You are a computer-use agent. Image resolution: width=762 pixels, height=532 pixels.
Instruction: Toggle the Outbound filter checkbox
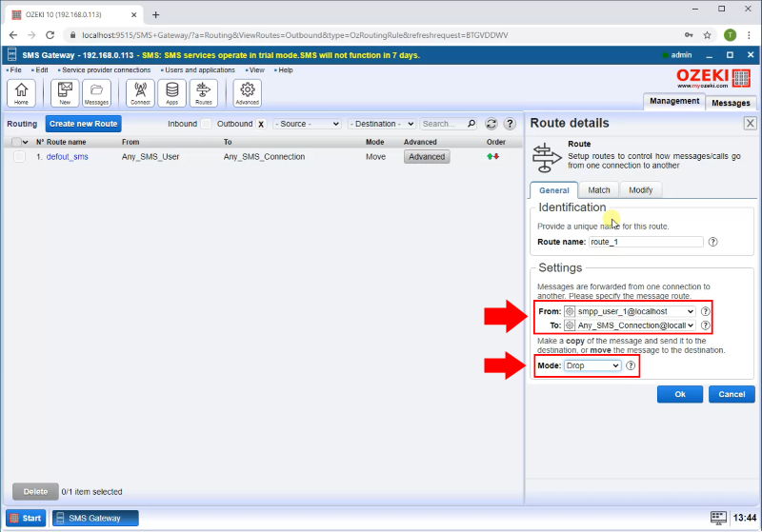coord(261,124)
